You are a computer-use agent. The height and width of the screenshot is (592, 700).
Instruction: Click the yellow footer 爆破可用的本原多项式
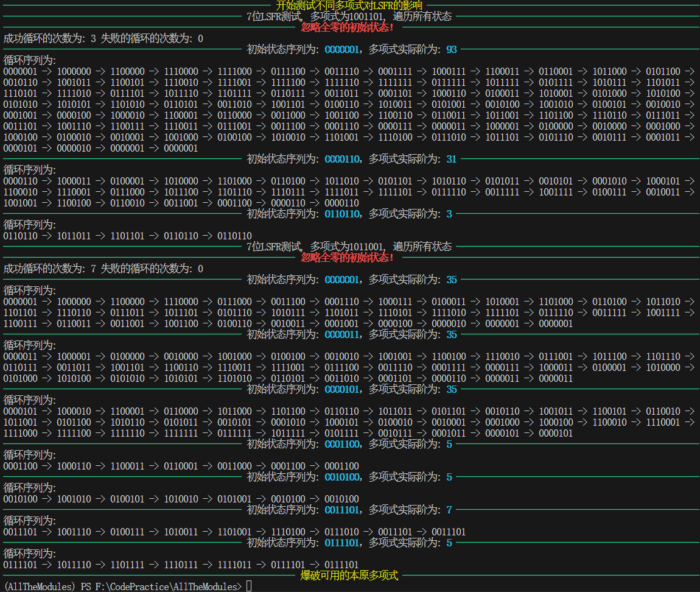(x=349, y=576)
